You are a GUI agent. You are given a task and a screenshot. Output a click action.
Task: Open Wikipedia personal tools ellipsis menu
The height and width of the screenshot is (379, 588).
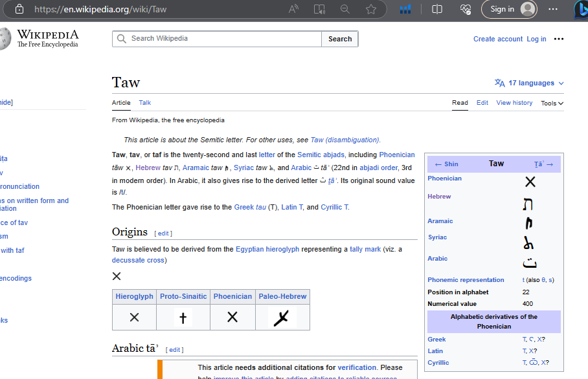pos(559,39)
